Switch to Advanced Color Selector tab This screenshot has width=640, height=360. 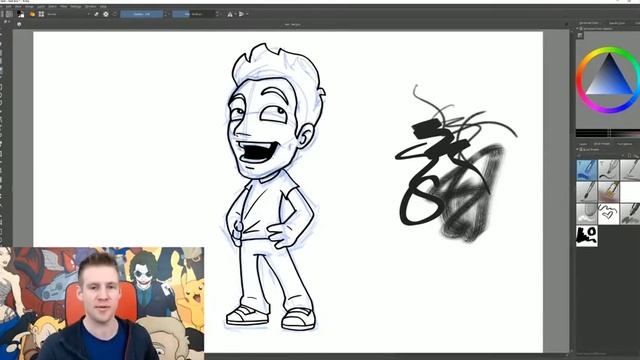(589, 23)
